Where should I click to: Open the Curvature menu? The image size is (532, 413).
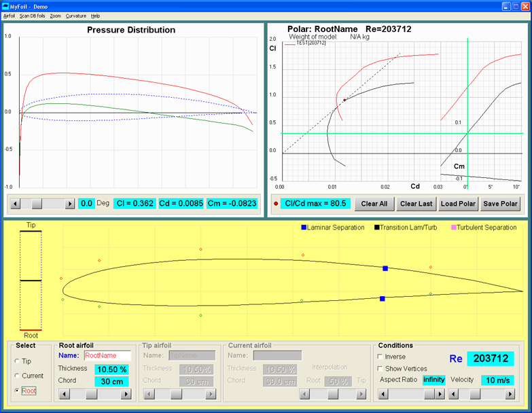75,16
